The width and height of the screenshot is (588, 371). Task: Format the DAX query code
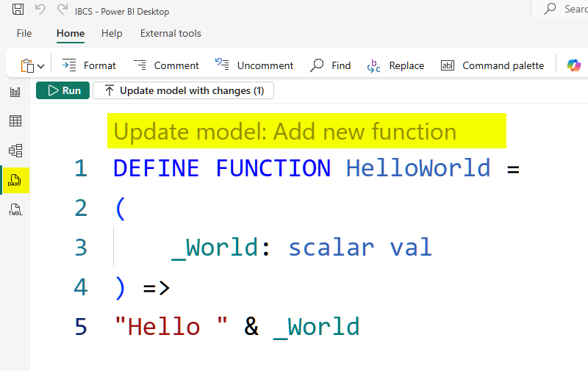pyautogui.click(x=90, y=65)
